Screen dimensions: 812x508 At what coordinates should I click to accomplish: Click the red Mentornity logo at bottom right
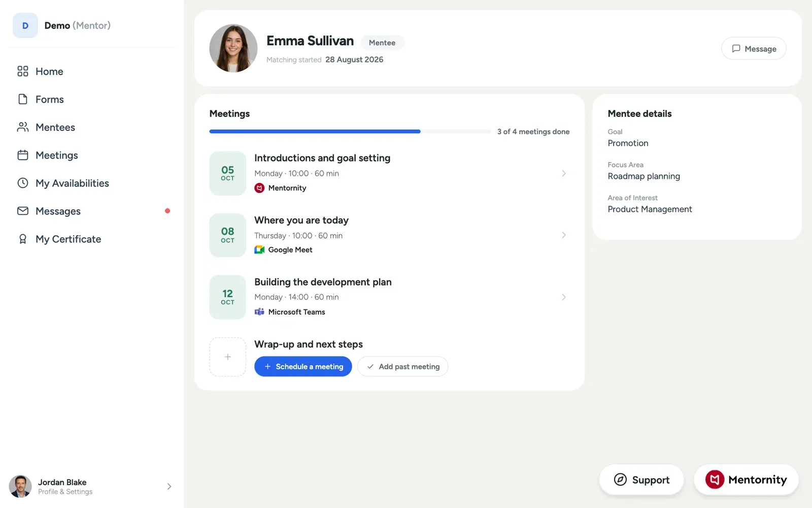click(715, 480)
